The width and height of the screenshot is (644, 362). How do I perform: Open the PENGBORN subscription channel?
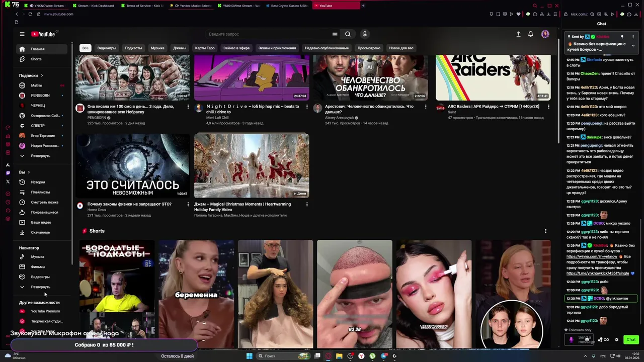point(41,96)
